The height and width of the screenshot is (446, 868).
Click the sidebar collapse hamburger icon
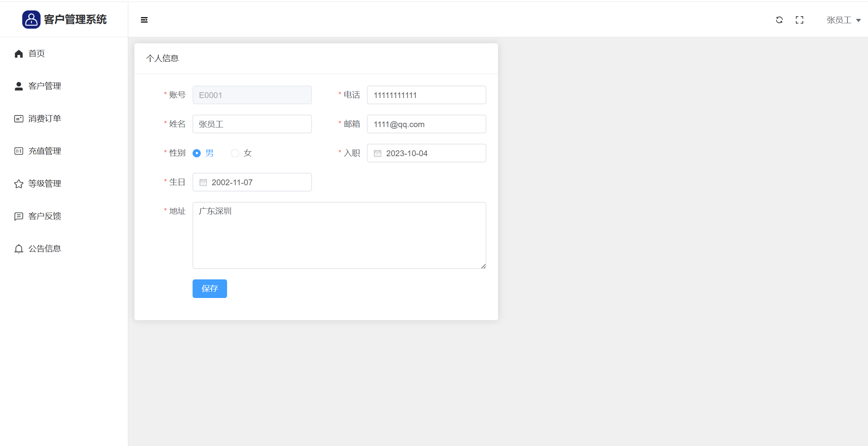point(144,20)
